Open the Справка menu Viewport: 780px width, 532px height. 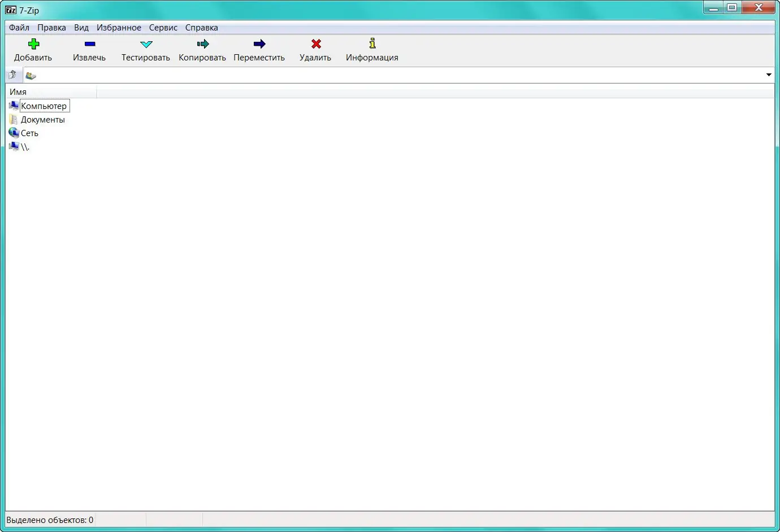[x=201, y=28]
